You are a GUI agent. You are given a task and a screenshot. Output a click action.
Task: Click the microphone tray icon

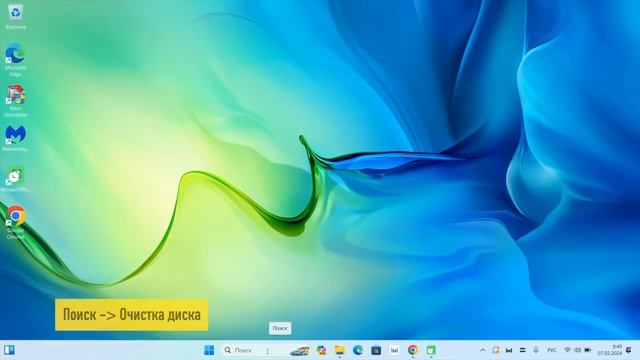pos(536,350)
